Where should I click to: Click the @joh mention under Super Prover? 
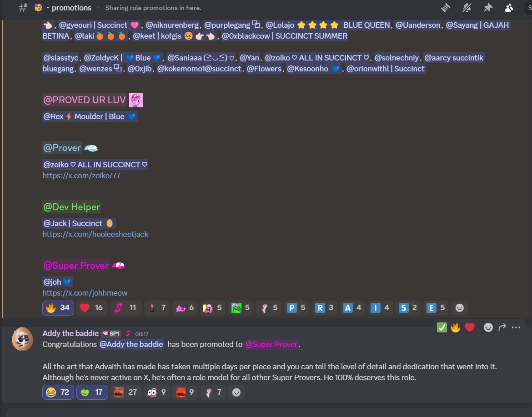[57, 282]
